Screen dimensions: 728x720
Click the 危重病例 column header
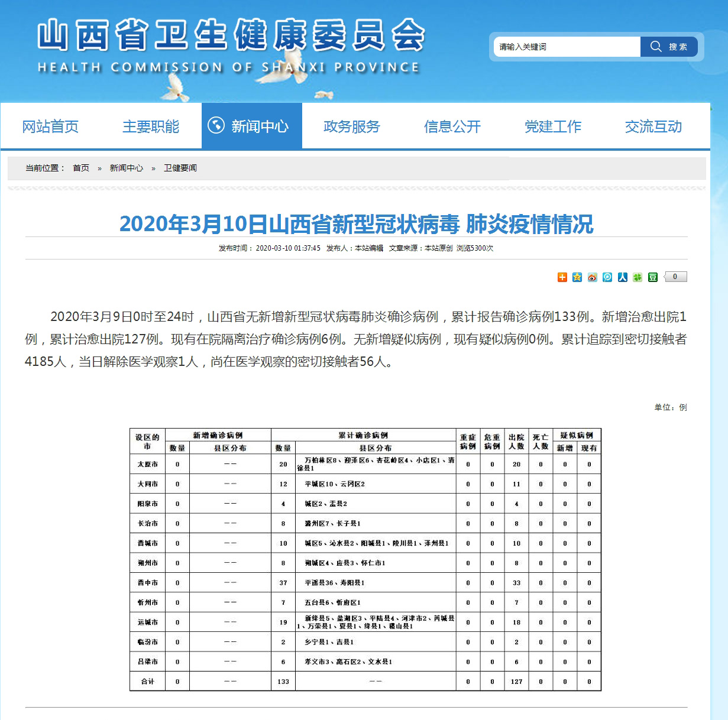click(492, 442)
